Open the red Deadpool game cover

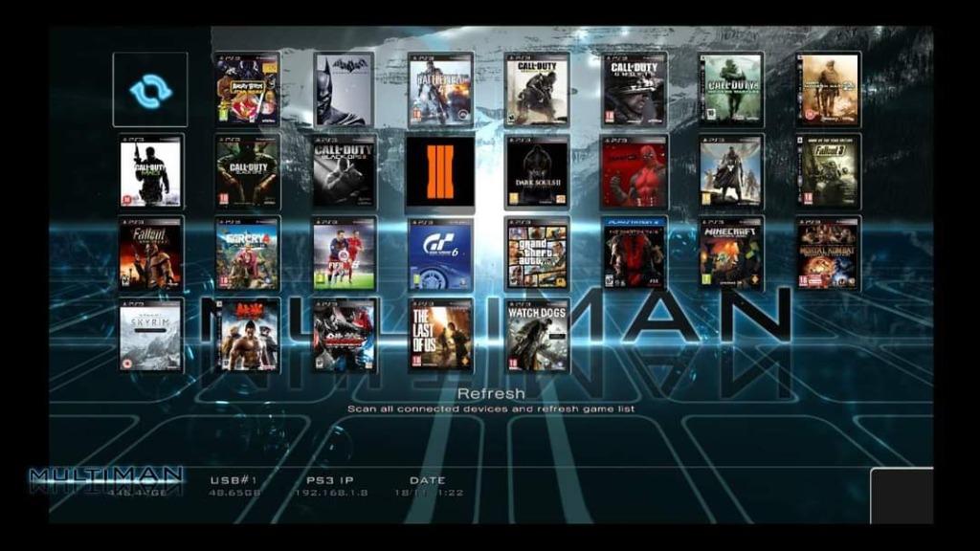click(634, 172)
